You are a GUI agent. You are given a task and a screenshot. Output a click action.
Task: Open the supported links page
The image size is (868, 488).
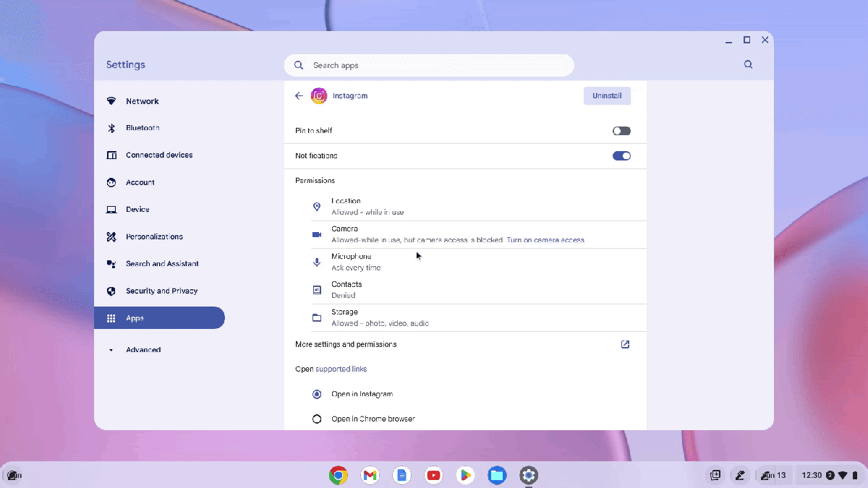pos(341,369)
